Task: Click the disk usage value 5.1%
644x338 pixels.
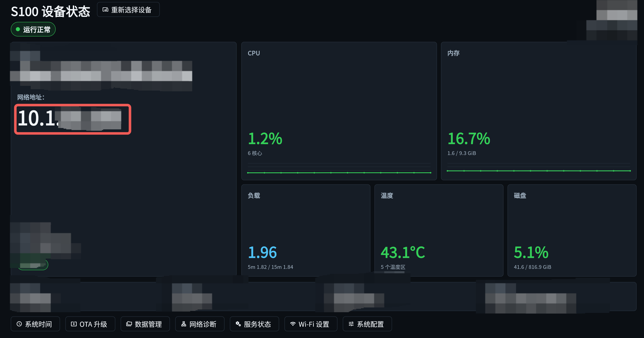Action: [531, 252]
